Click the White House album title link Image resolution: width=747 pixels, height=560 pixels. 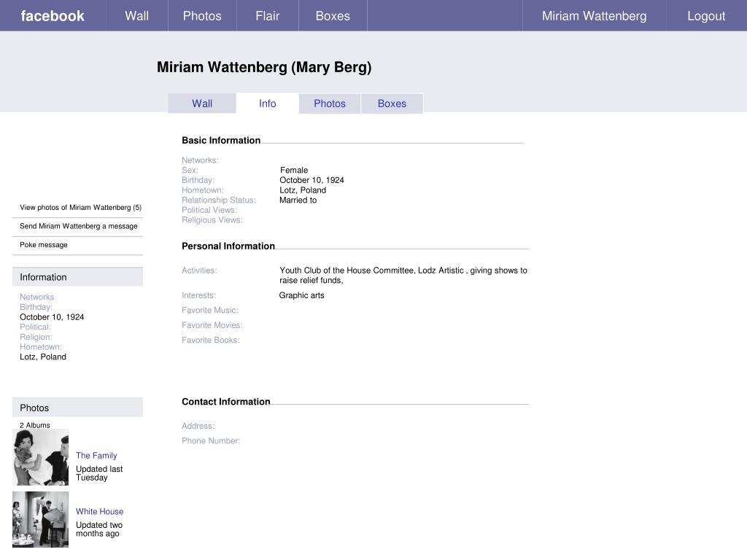pos(99,511)
